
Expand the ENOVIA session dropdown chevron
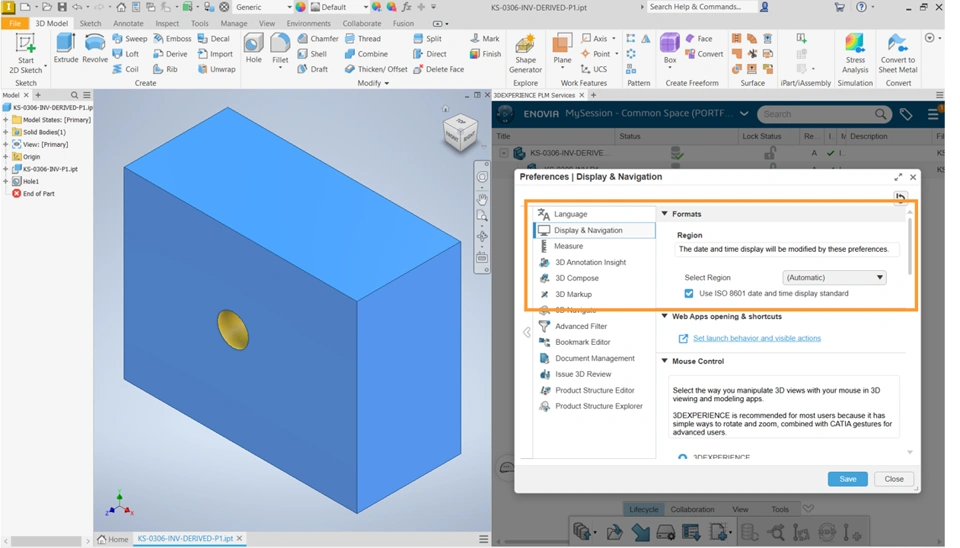click(x=744, y=114)
